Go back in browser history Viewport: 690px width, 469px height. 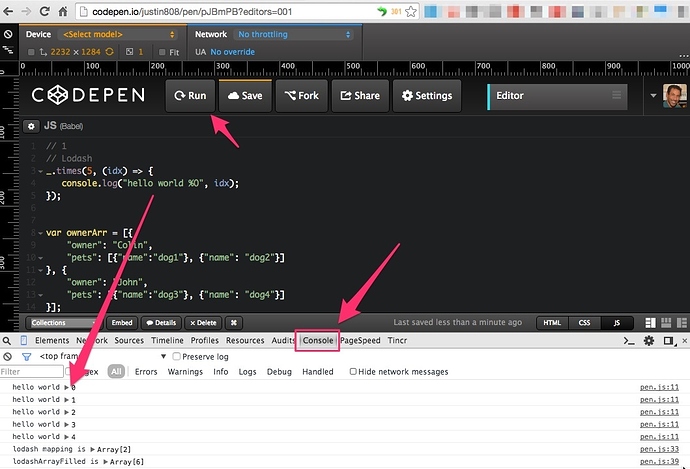pyautogui.click(x=8, y=11)
